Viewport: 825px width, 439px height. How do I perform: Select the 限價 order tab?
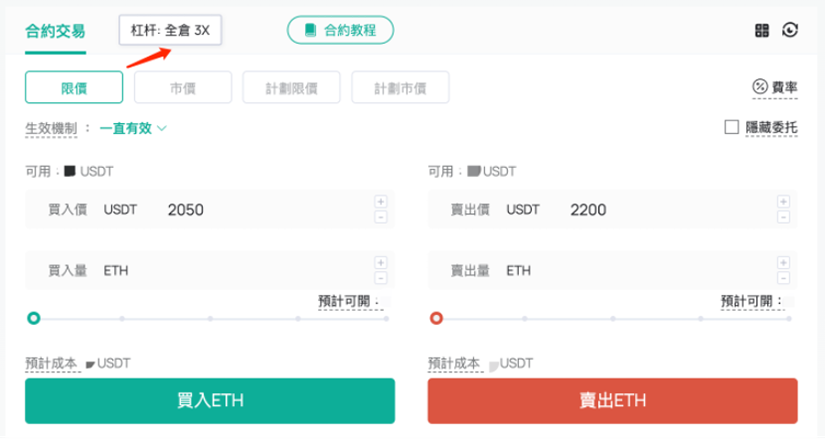[74, 87]
